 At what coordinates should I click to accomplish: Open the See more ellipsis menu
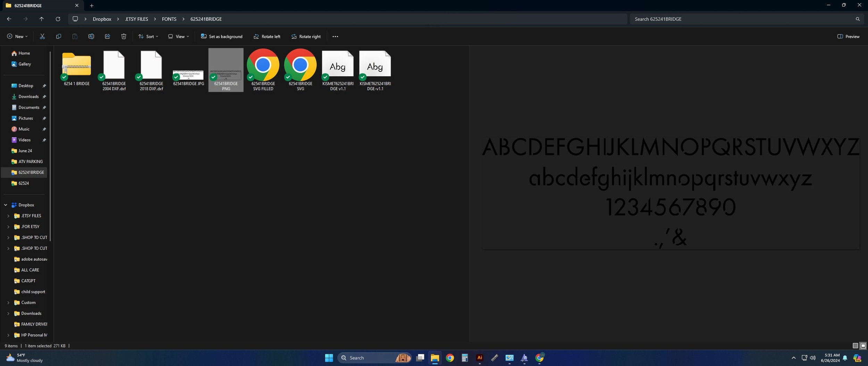335,36
